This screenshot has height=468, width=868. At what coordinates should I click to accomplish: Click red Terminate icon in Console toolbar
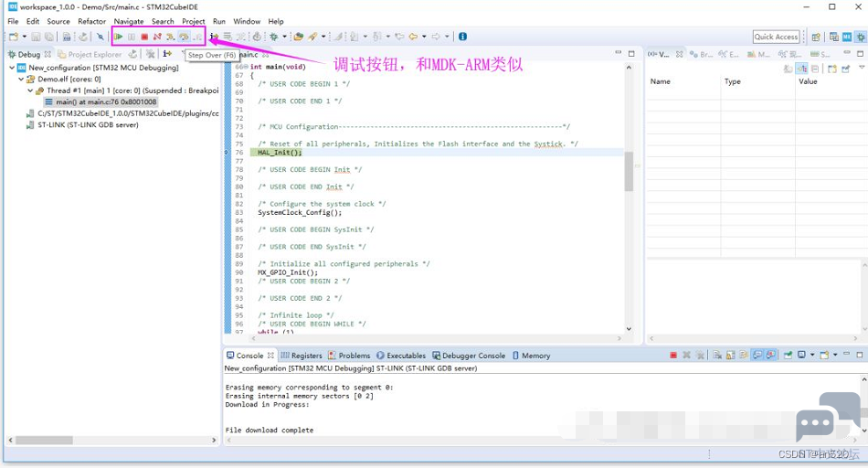click(x=673, y=355)
